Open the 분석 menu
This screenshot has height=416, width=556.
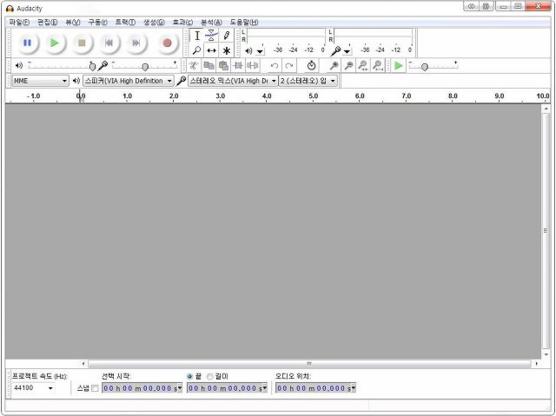211,22
